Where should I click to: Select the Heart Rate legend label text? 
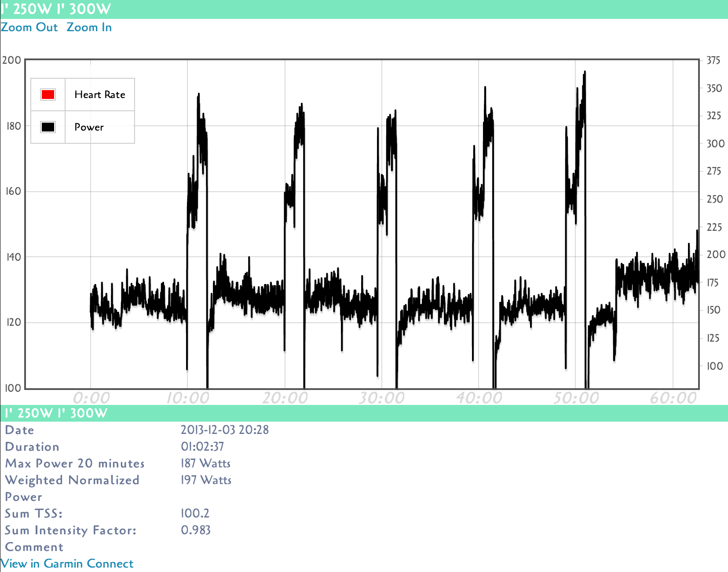coord(99,95)
